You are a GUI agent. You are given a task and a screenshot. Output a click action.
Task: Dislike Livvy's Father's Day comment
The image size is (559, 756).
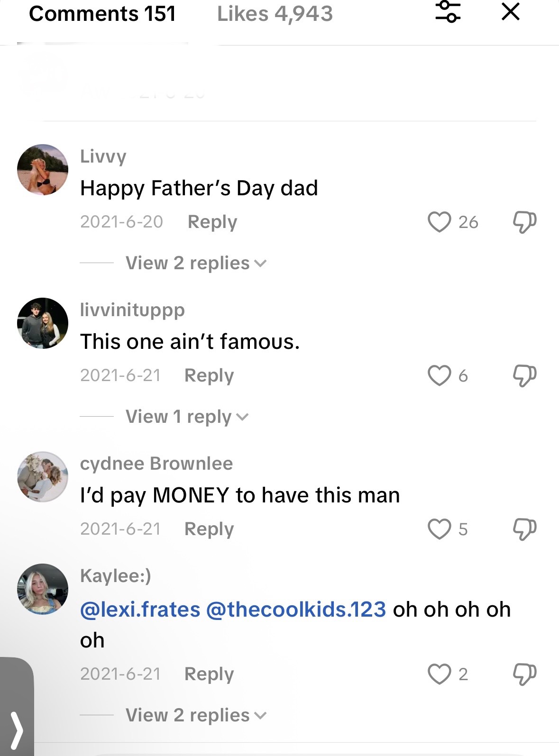[x=524, y=222]
